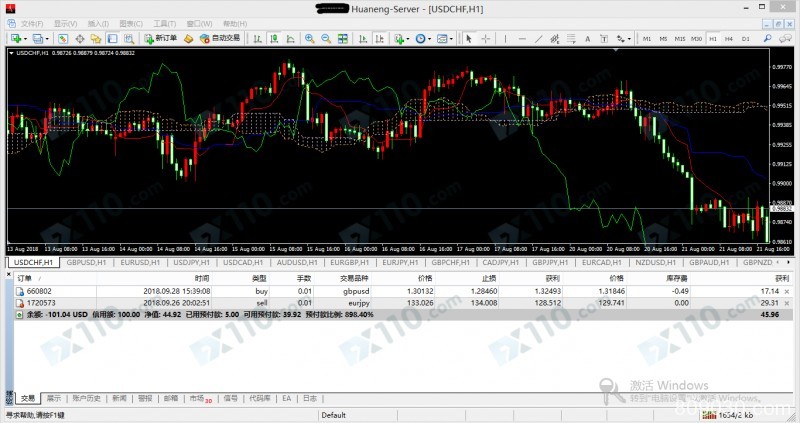The image size is (800, 423).
Task: Open the Data Window crosshair-target icon
Action: point(80,39)
